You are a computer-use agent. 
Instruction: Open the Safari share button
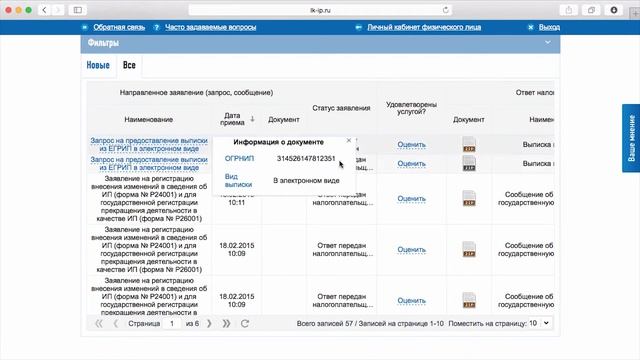pos(569,10)
